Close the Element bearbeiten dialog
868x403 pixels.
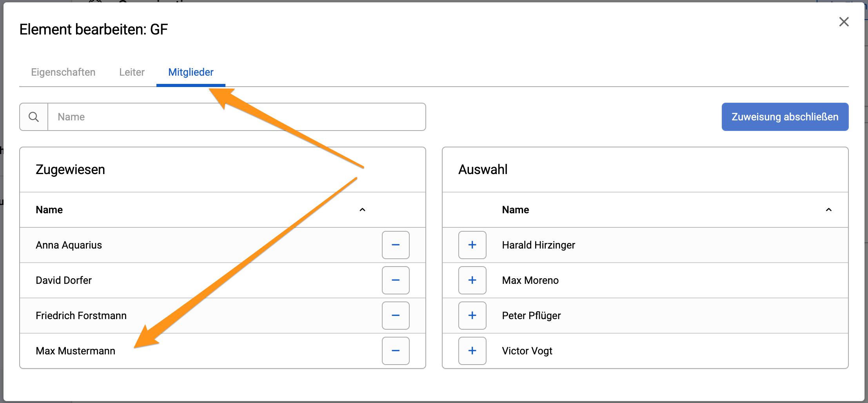click(844, 22)
